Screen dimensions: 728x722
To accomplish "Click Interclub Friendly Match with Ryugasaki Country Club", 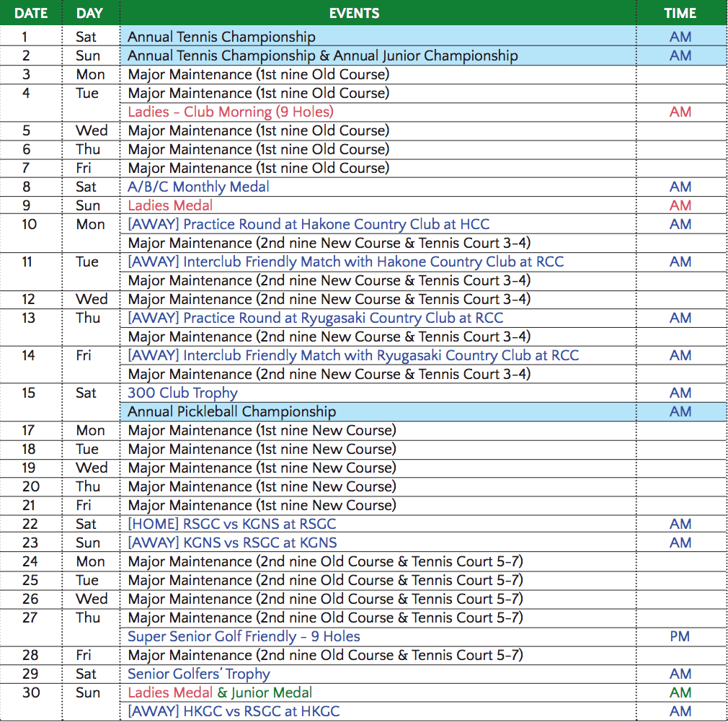I will (x=352, y=355).
